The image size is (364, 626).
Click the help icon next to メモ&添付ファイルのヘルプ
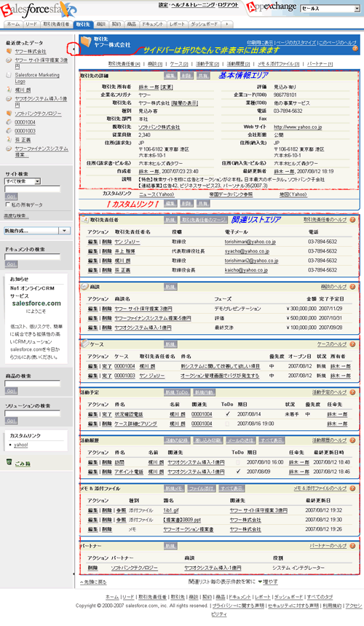(352, 488)
